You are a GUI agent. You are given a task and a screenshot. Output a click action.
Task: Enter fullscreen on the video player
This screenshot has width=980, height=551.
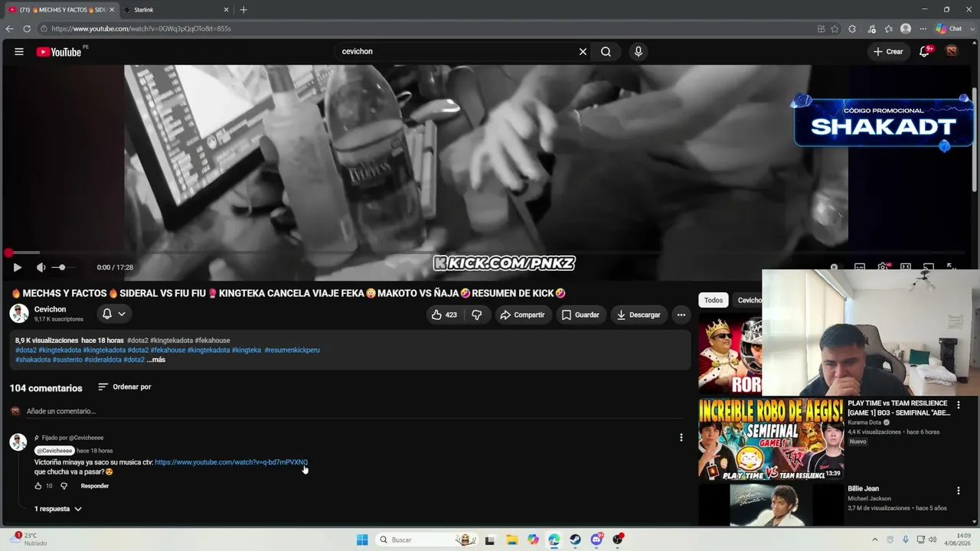pyautogui.click(x=952, y=266)
